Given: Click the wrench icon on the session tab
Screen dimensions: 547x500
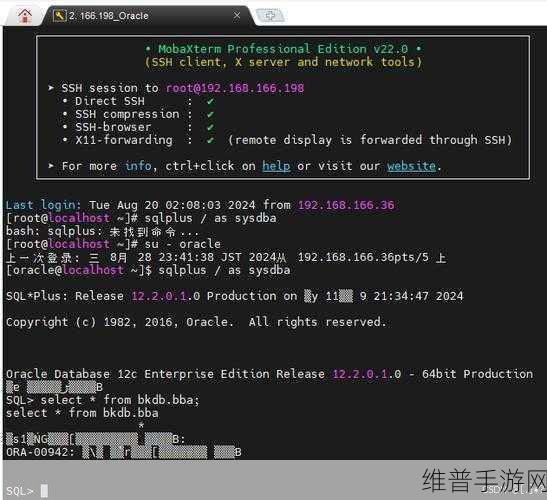Looking at the screenshot, I should 59,16.
